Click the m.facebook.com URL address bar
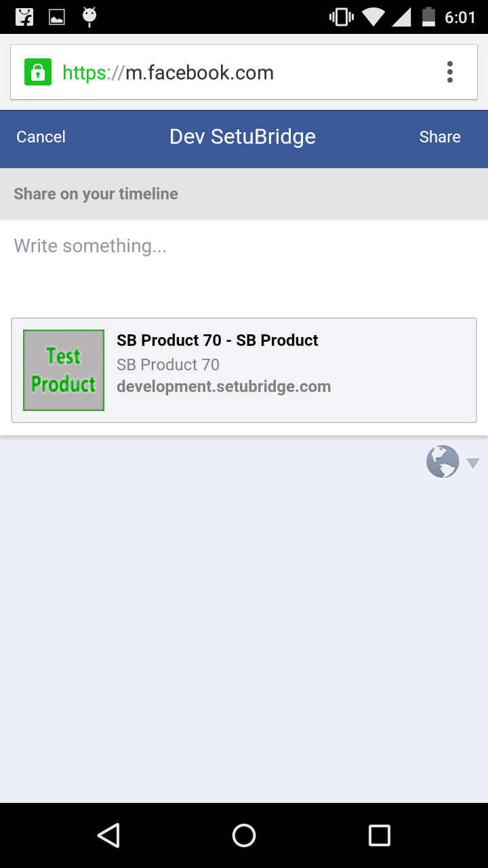The width and height of the screenshot is (488, 868). (x=203, y=73)
